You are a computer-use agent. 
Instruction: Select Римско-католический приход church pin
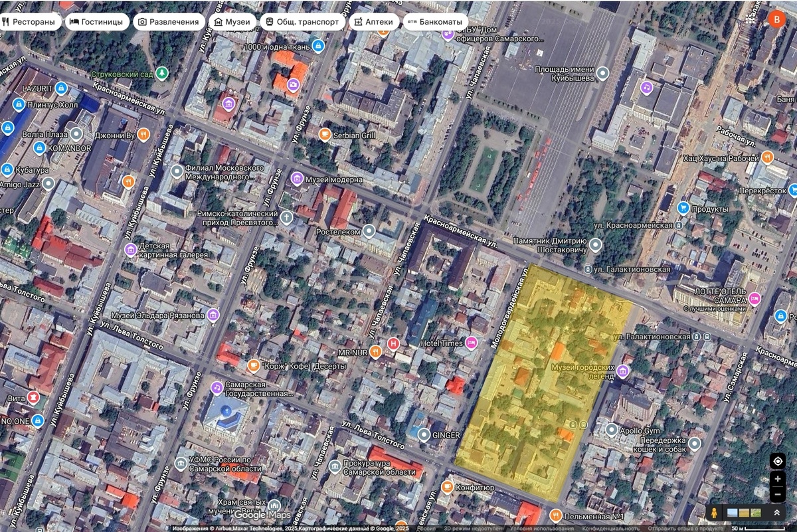(286, 218)
